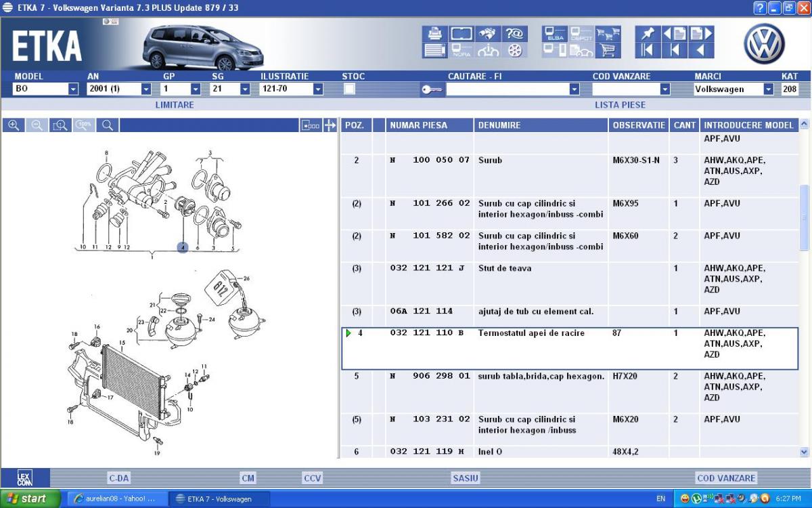
Task: Click the CCV button
Action: pos(313,478)
